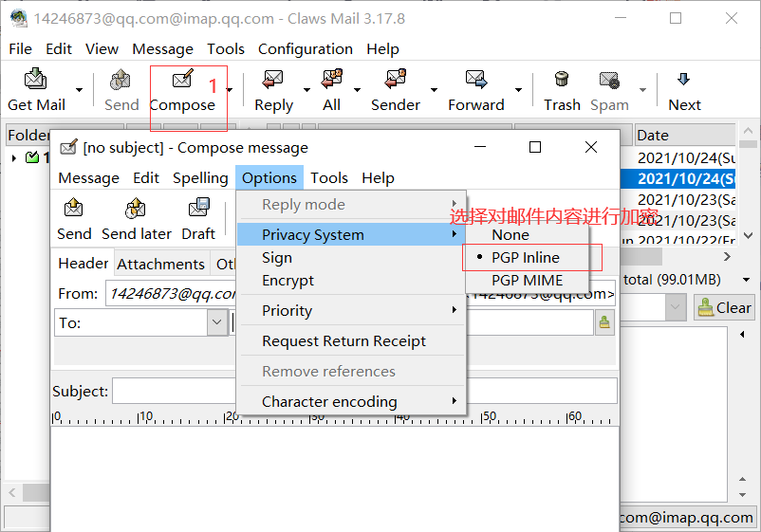This screenshot has height=532, width=761.
Task: Open Spelling menu in Compose window
Action: click(200, 178)
